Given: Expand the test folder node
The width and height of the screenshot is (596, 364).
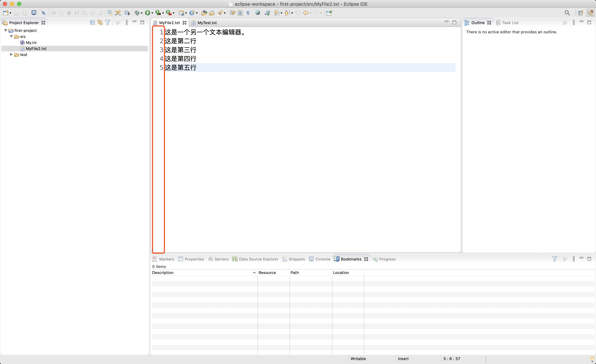Looking at the screenshot, I should (11, 54).
